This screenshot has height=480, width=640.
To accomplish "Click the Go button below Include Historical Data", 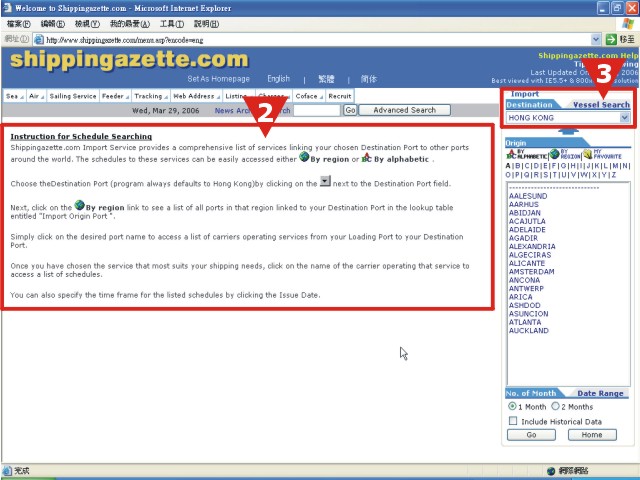I will coord(531,435).
